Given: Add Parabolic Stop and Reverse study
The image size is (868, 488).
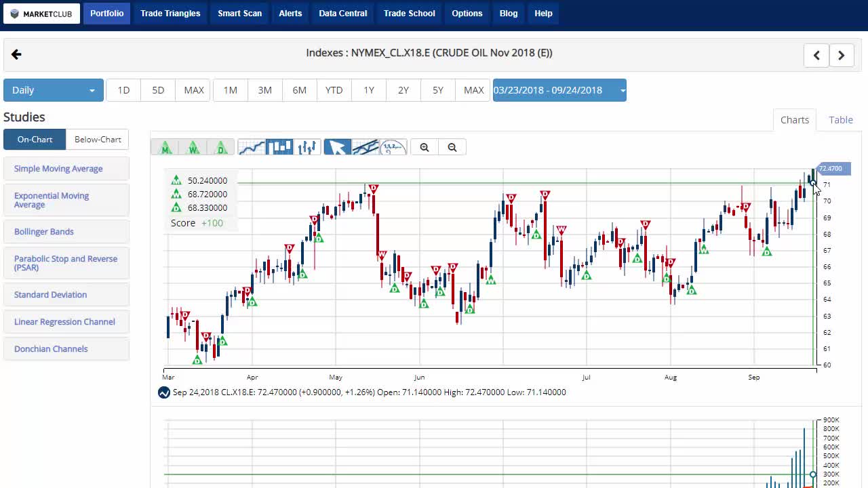Looking at the screenshot, I should pos(66,263).
